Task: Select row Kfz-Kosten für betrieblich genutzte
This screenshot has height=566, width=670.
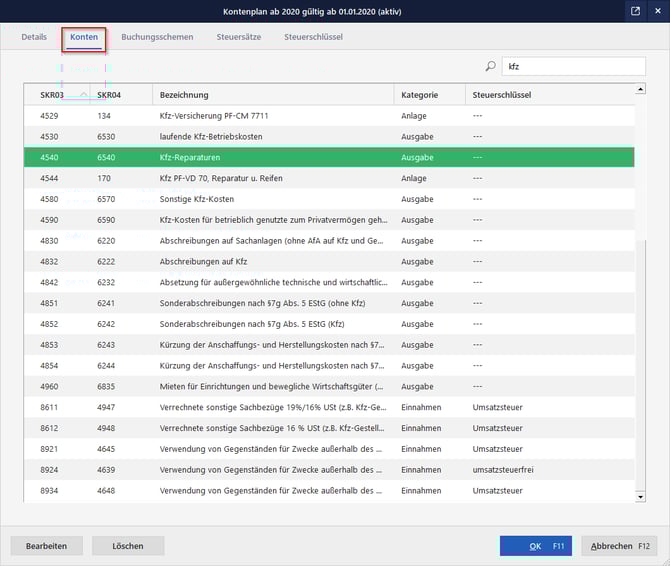Action: click(329, 220)
